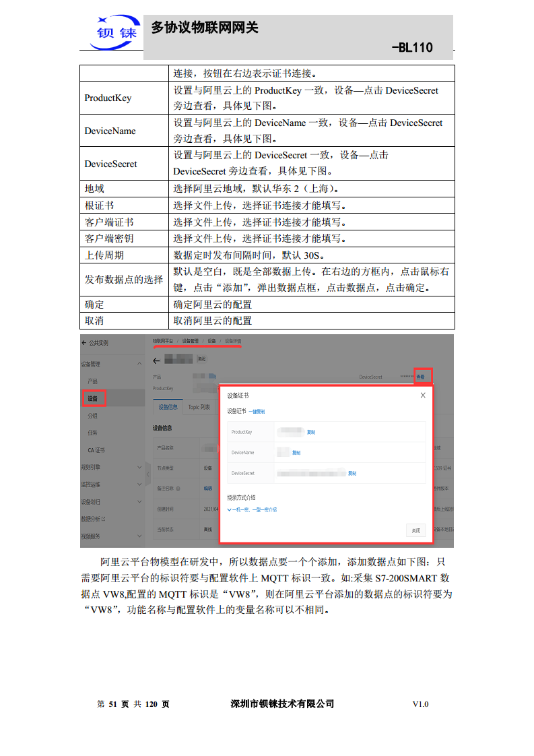534x756 pixels.
Task: Click 物联网平台 in the breadcrumb
Action: 162,341
